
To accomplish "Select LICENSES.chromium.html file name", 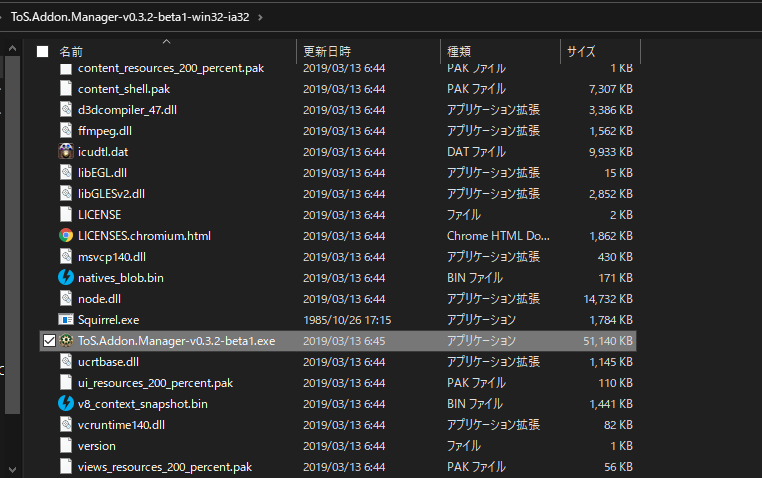I will click(x=144, y=236).
